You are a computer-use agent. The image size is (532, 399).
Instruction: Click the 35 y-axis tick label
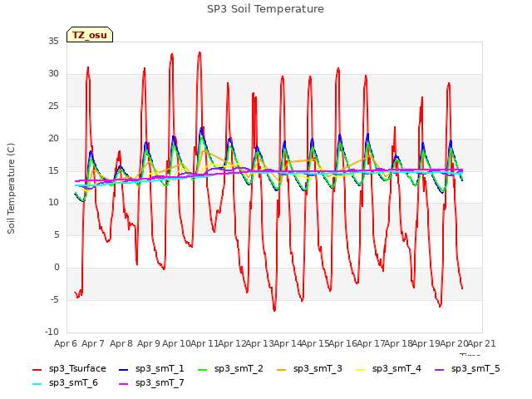53,42
